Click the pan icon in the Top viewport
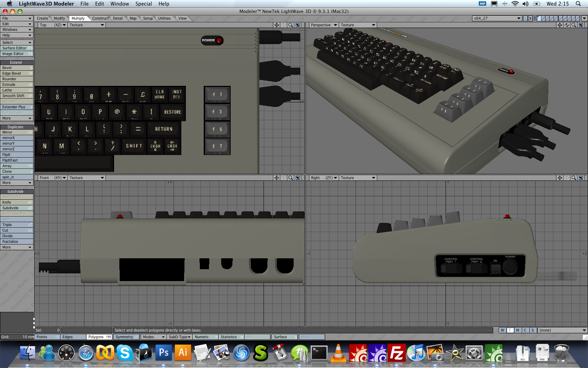This screenshot has height=368, width=588. (x=276, y=25)
